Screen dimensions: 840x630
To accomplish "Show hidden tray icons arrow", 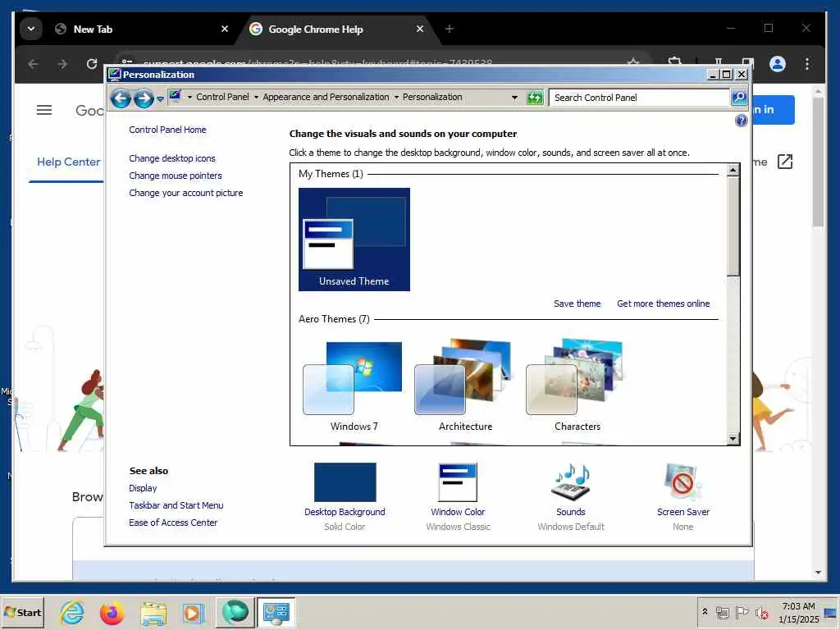I will pos(705,612).
